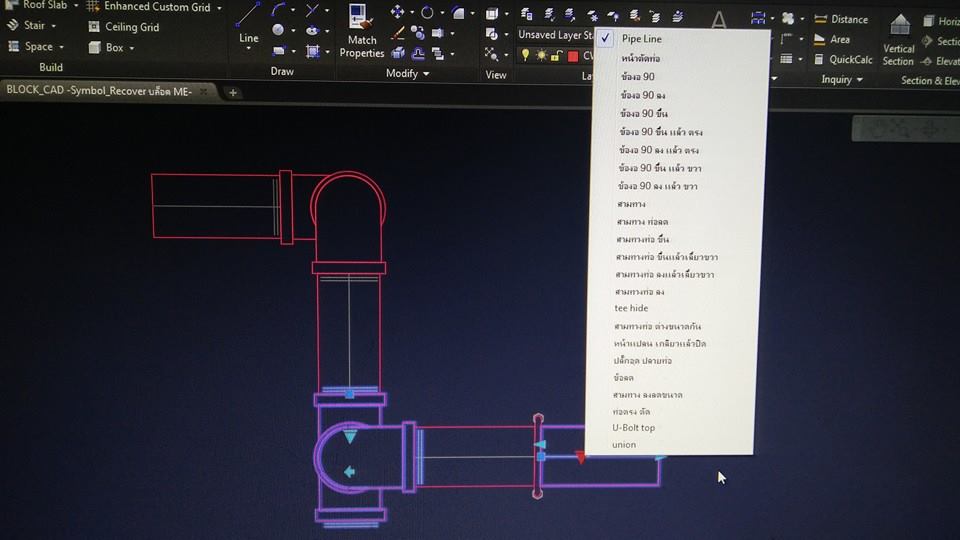This screenshot has height=540, width=960.
Task: Click the Box tool button
Action: pos(106,47)
